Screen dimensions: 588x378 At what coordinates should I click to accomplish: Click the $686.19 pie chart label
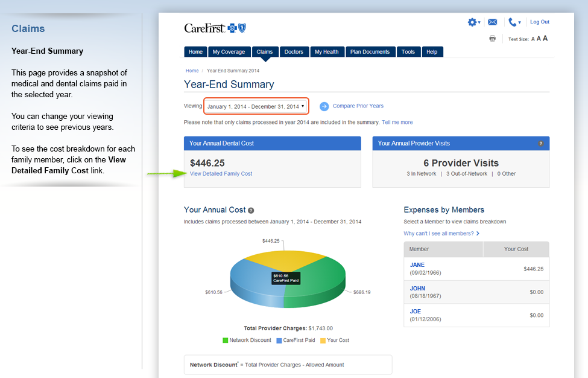(362, 292)
